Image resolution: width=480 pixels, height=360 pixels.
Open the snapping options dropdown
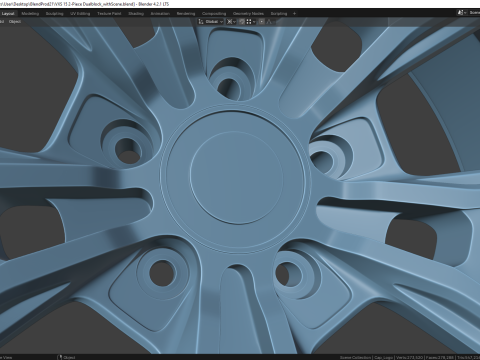251,22
